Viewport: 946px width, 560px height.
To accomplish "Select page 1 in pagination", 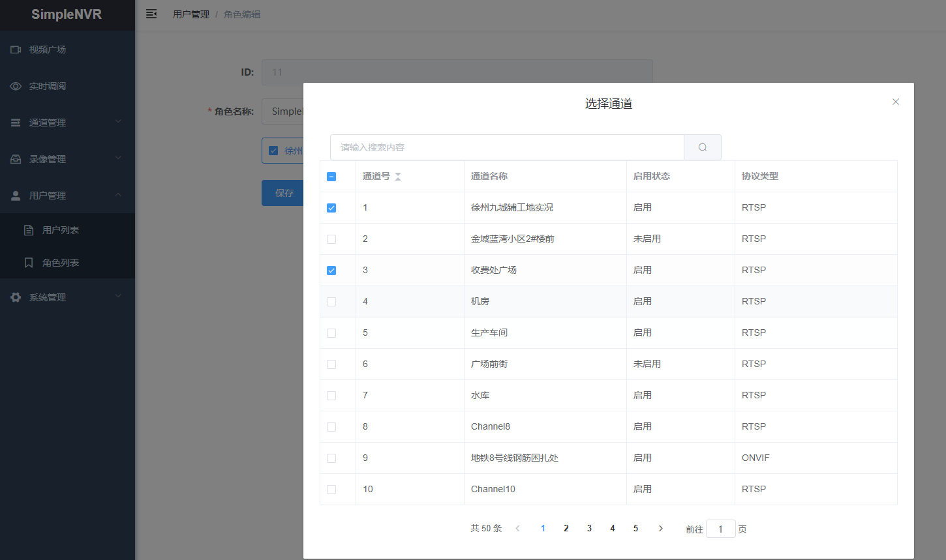I will tap(543, 529).
